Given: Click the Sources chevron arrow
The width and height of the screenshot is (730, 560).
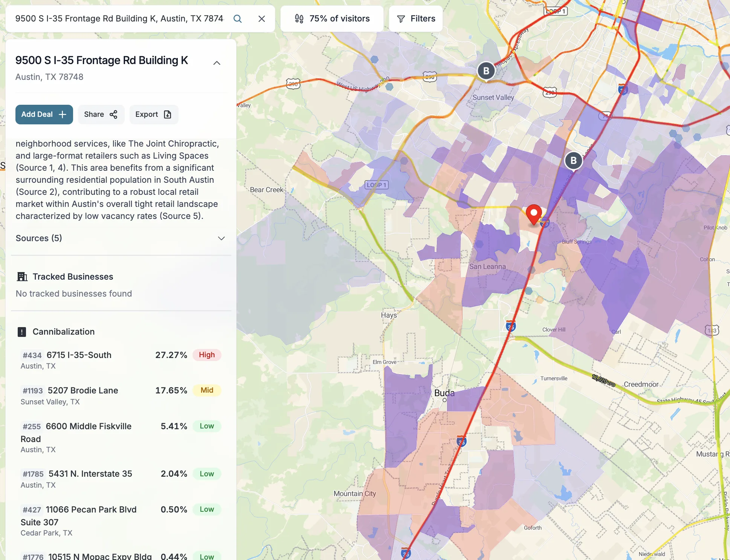Looking at the screenshot, I should click(x=221, y=239).
